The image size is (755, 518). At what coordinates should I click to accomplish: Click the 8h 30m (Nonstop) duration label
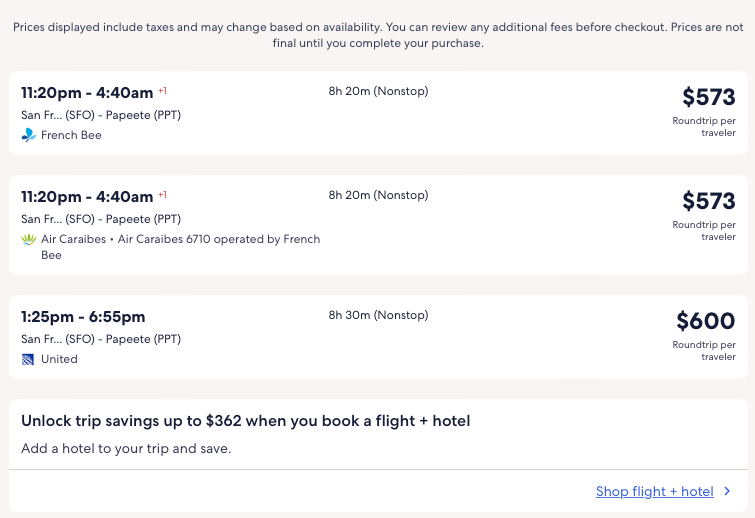point(378,315)
